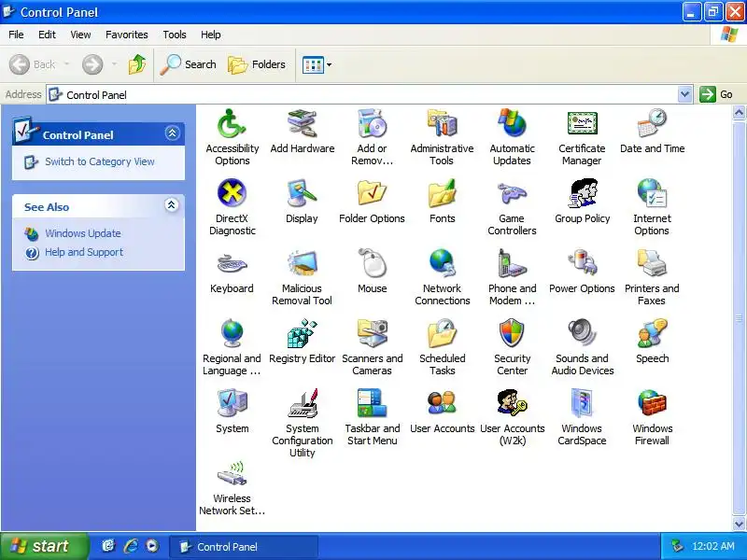Open the Speech settings icon

coord(652,334)
